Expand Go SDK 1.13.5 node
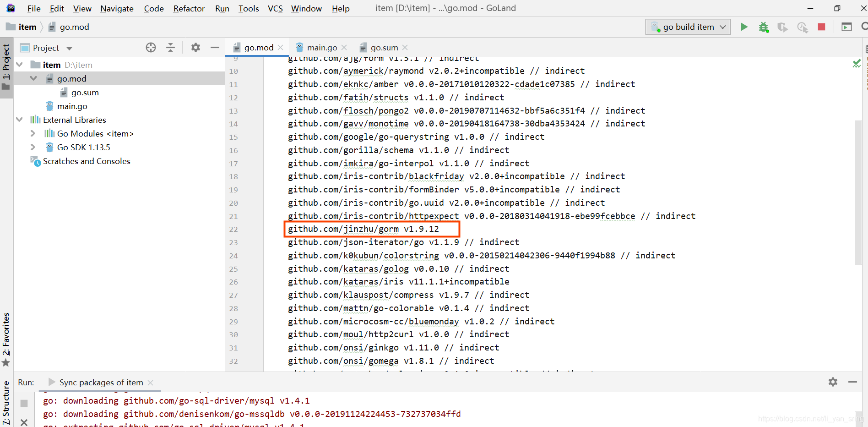The image size is (868, 427). [33, 147]
